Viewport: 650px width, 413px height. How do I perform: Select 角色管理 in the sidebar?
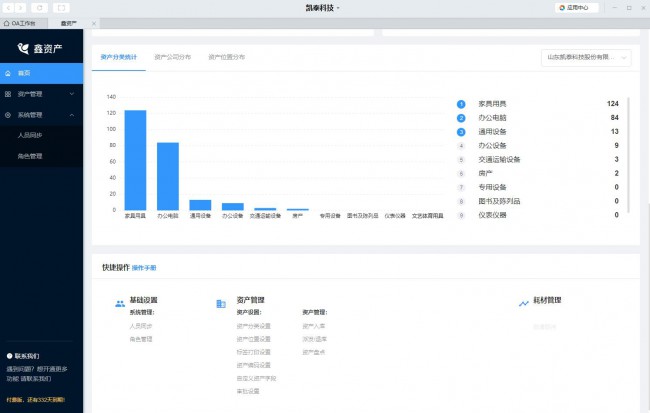pos(30,156)
